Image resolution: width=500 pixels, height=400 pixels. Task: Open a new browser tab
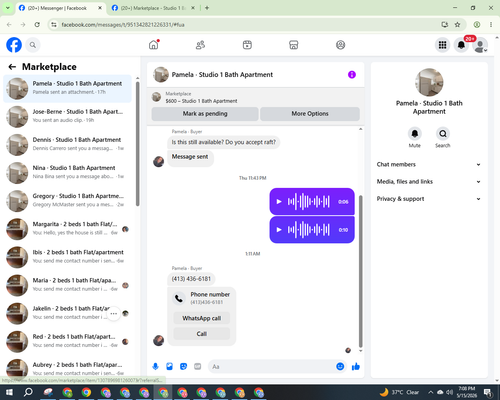coord(207,8)
